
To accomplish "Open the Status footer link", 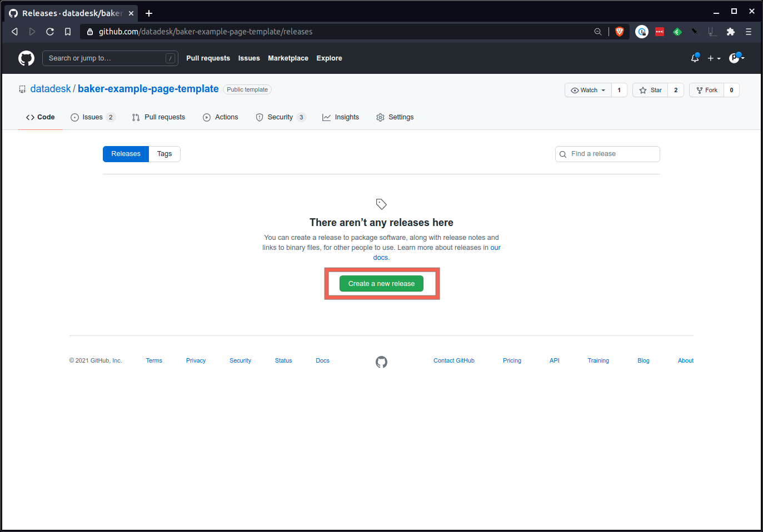I will pyautogui.click(x=283, y=360).
